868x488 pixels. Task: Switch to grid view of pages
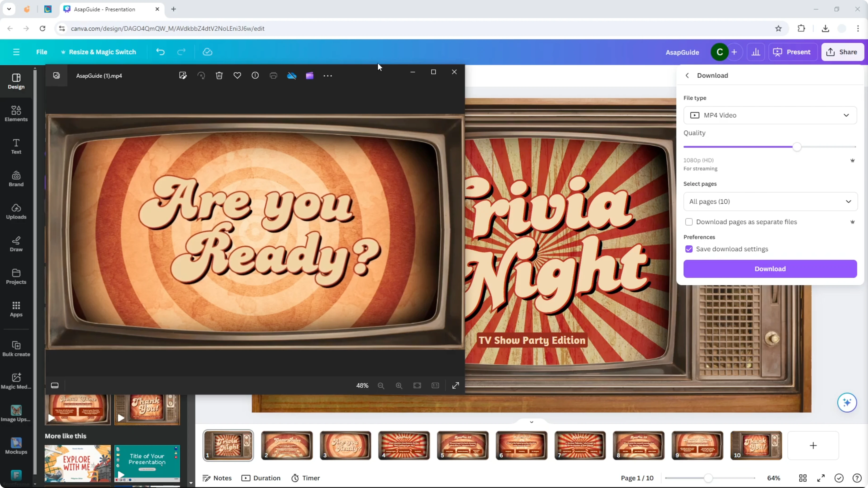[x=803, y=478]
